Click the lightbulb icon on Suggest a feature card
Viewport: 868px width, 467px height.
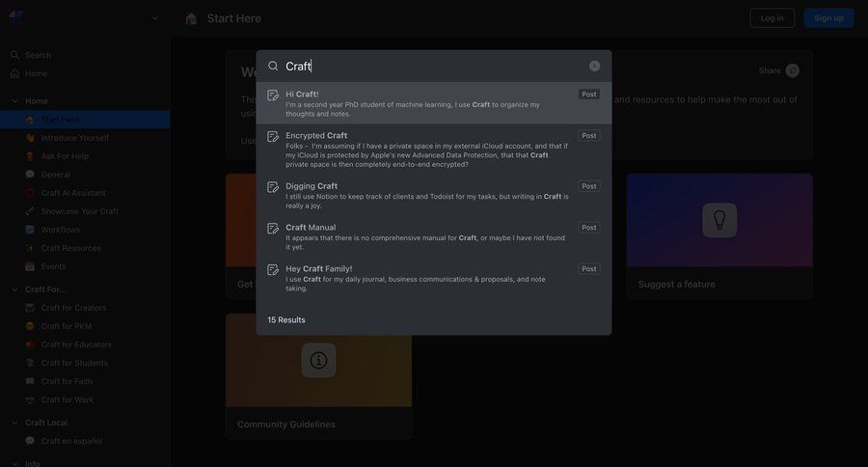coord(719,220)
